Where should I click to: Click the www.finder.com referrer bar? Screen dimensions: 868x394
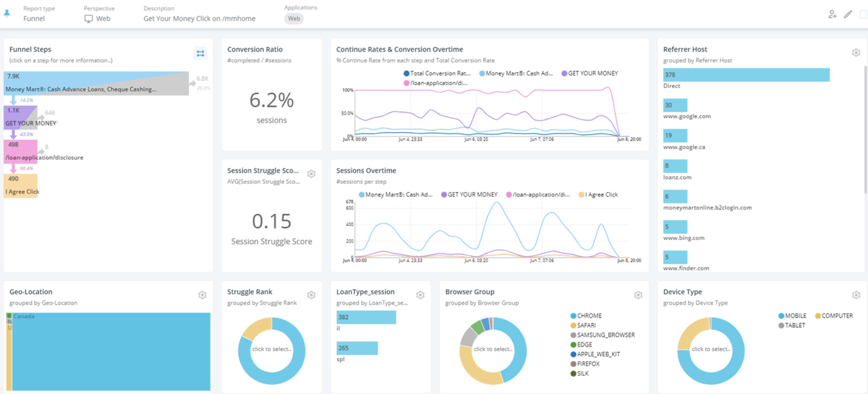click(x=675, y=257)
